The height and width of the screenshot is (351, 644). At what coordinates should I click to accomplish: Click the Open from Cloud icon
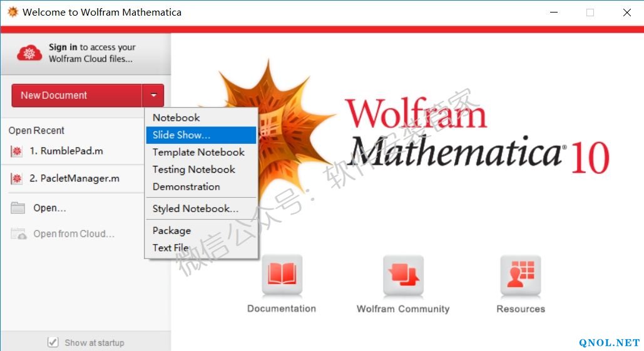[x=18, y=234]
